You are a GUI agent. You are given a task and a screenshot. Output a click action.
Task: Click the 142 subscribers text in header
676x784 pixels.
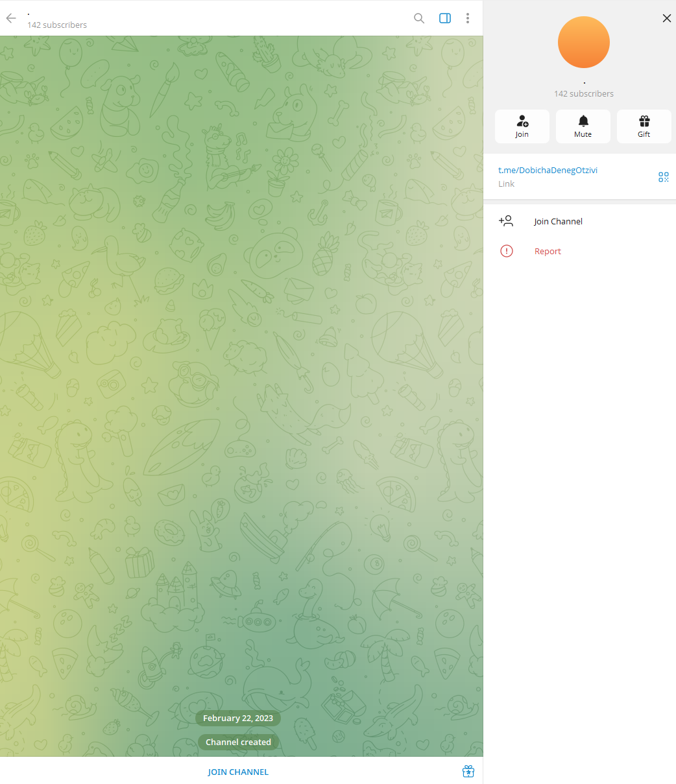tap(57, 25)
